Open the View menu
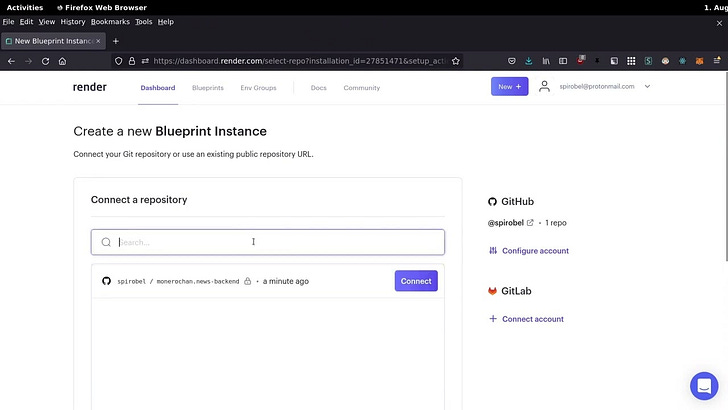Screen dimensions: 728x410 click(46, 22)
